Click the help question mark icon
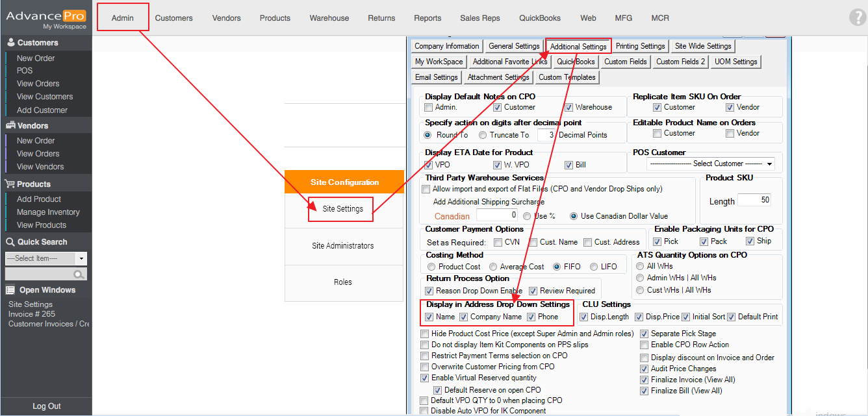This screenshot has height=416, width=868. pyautogui.click(x=857, y=18)
